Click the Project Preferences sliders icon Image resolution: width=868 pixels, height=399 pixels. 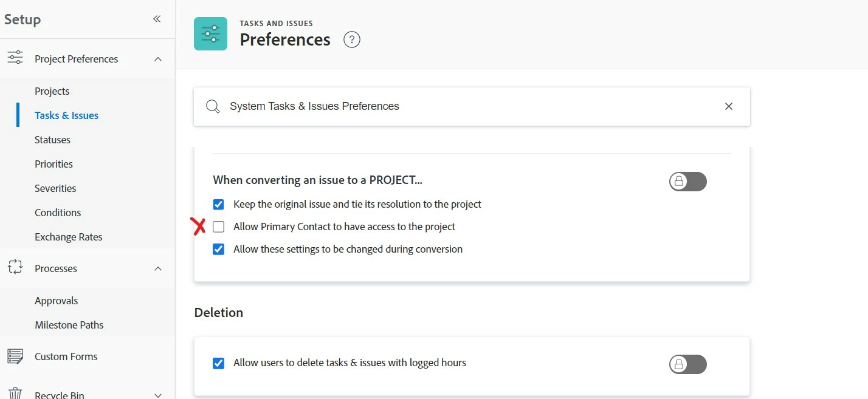(x=15, y=59)
